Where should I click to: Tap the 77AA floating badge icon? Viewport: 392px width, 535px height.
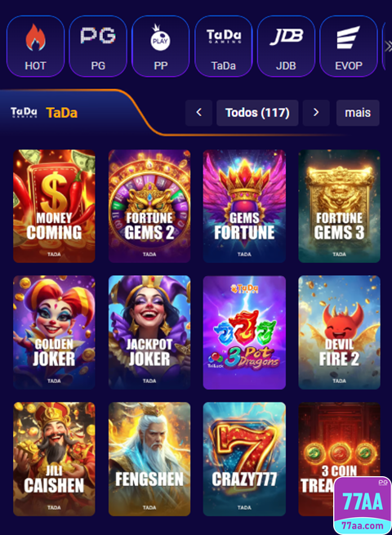pyautogui.click(x=363, y=505)
